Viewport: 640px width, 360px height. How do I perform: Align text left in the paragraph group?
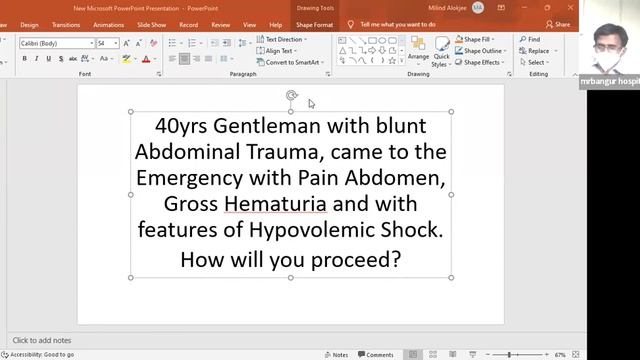[172, 59]
